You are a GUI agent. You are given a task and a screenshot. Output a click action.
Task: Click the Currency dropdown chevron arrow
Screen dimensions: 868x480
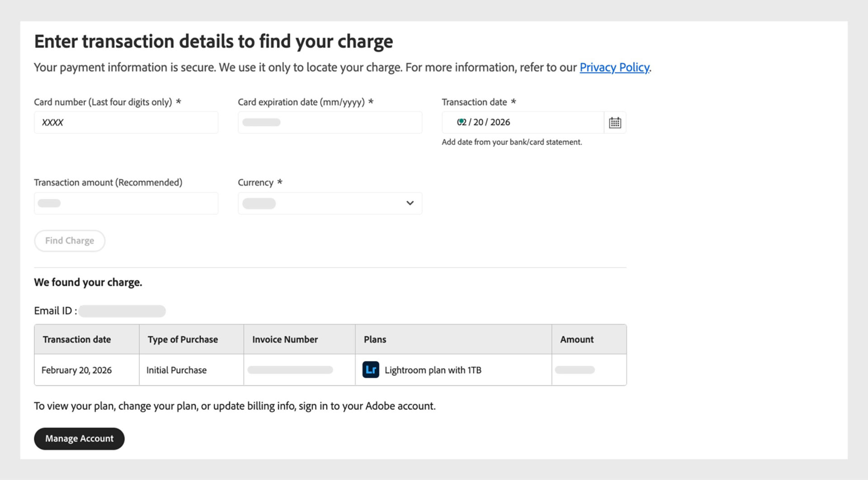coord(410,203)
